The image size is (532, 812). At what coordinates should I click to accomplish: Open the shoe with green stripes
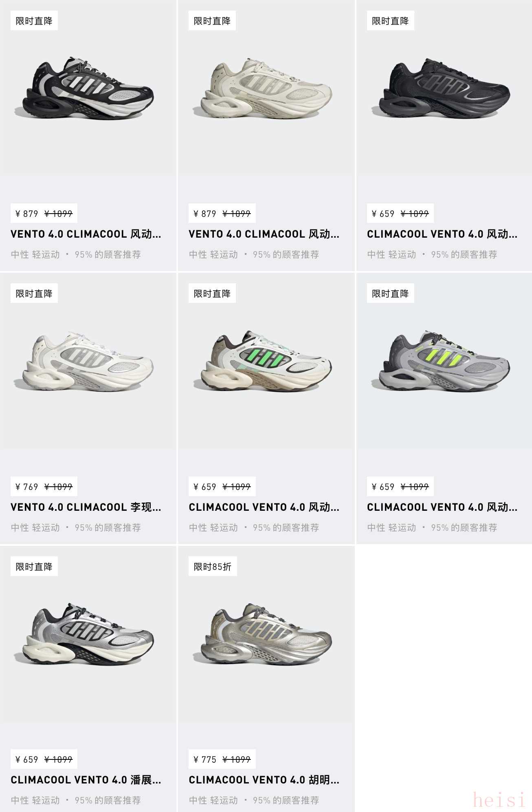point(263,361)
